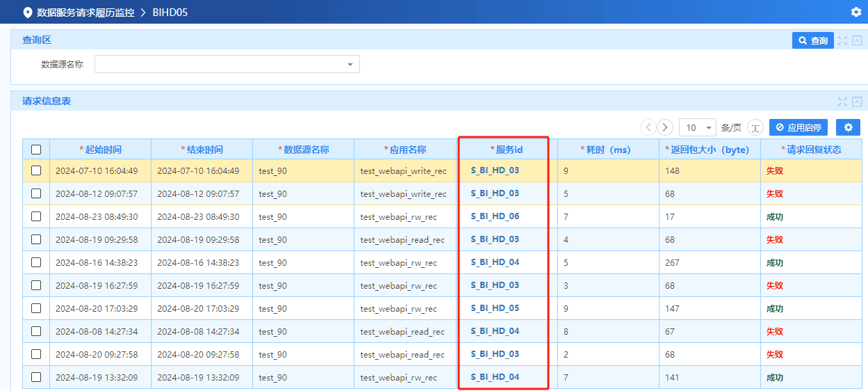Screen dimensions: 868x391
Task: Click the 请求回复状态 column header
Action: coord(811,150)
